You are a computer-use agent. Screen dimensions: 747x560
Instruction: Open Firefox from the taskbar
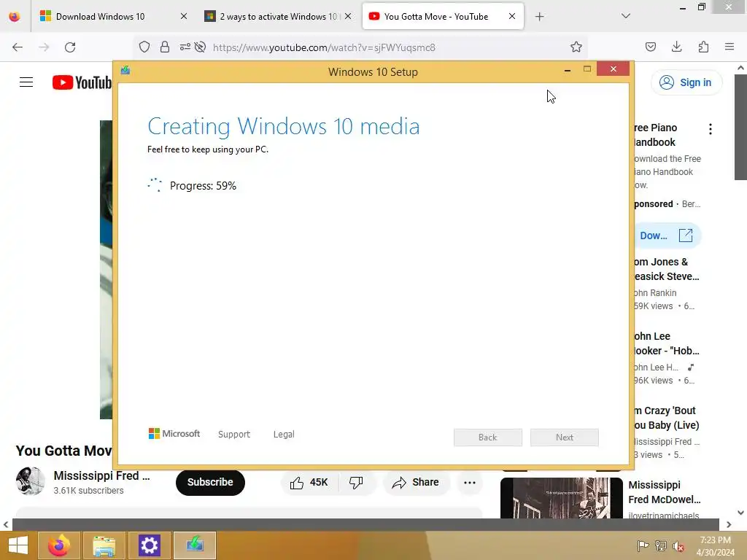pyautogui.click(x=59, y=545)
